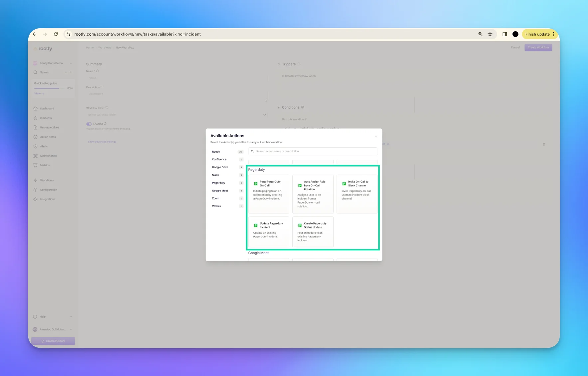Choose the Page PagerDuty On-Call action
This screenshot has height=376, width=588.
[x=269, y=194]
